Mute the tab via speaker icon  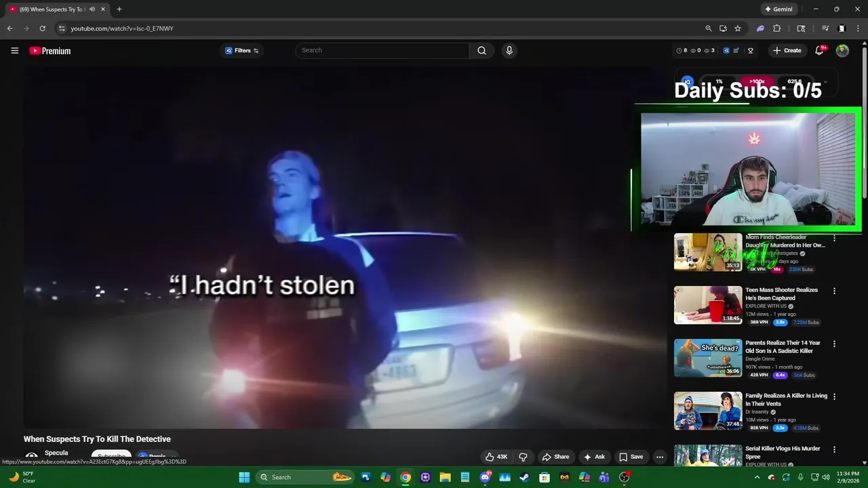click(x=92, y=9)
